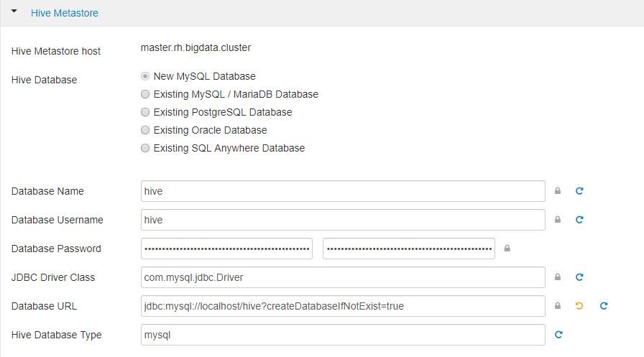Click the lock icon beside Database URL
644x357 pixels.
(x=558, y=306)
